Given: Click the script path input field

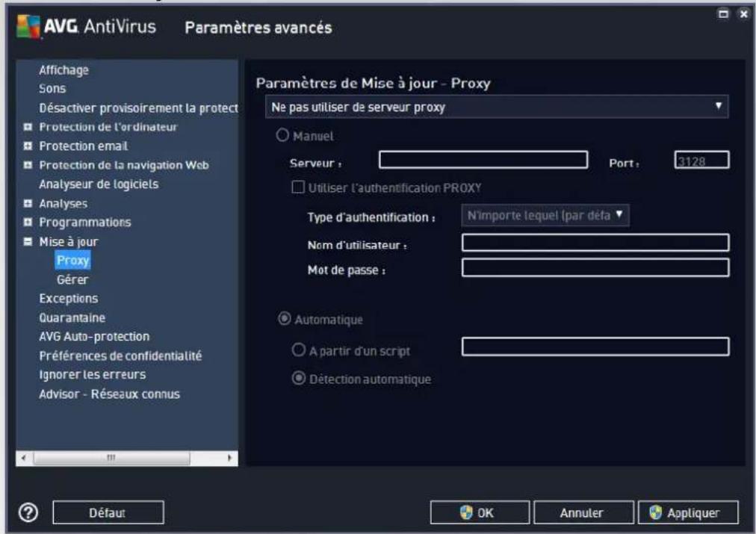Looking at the screenshot, I should [x=595, y=347].
